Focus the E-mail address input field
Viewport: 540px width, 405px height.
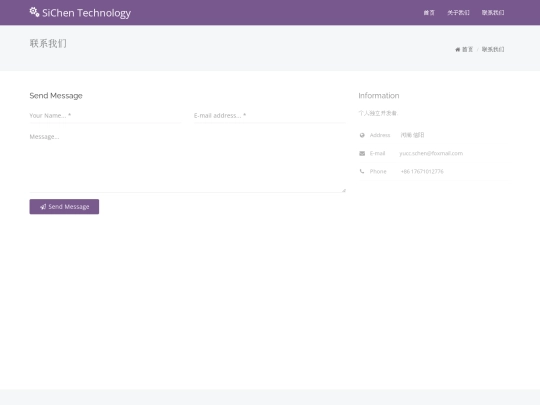point(270,116)
